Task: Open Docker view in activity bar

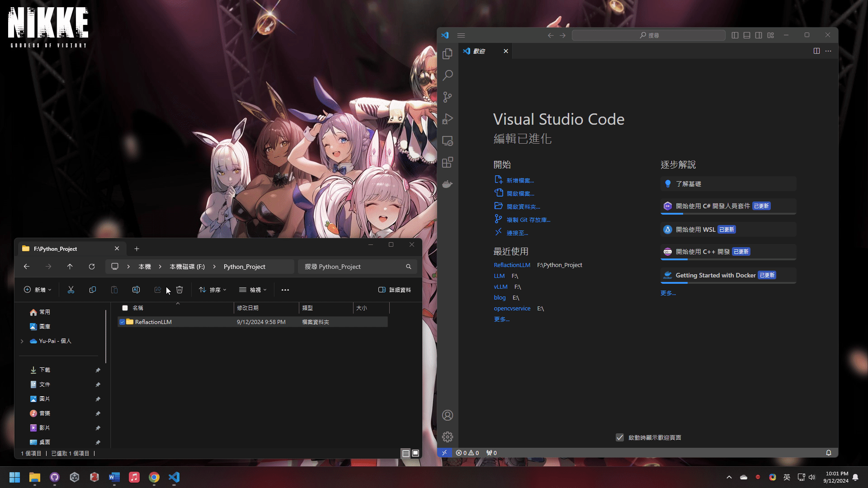Action: click(x=448, y=184)
